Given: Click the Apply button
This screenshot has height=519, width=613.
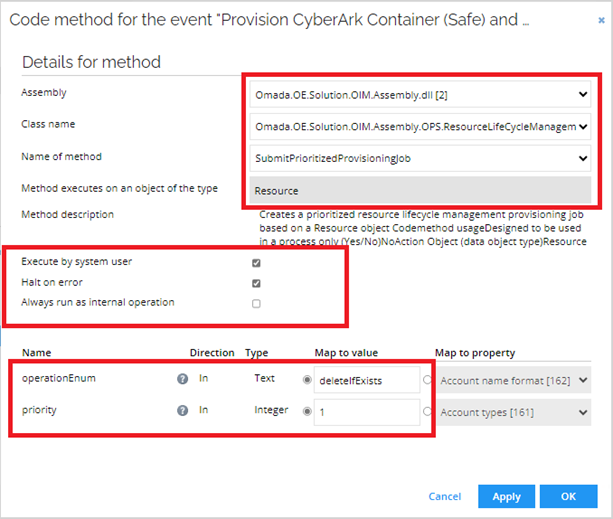Looking at the screenshot, I should pyautogui.click(x=506, y=496).
